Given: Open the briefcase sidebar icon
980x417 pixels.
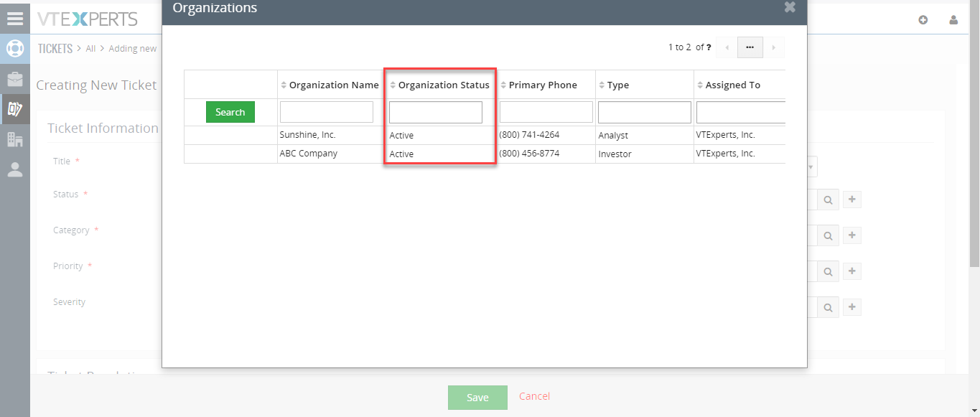Looking at the screenshot, I should tap(15, 79).
